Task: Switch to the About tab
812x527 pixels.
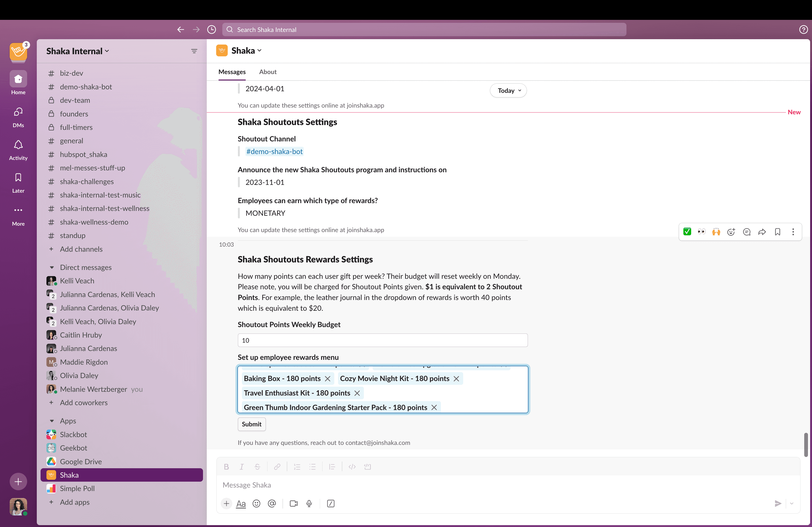Action: 267,72
